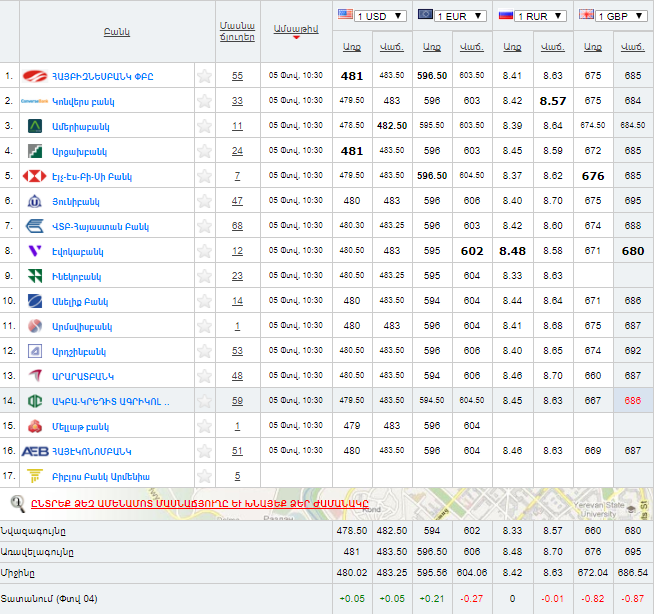
Task: Click the Ameriabank green logo icon
Action: (x=35, y=126)
